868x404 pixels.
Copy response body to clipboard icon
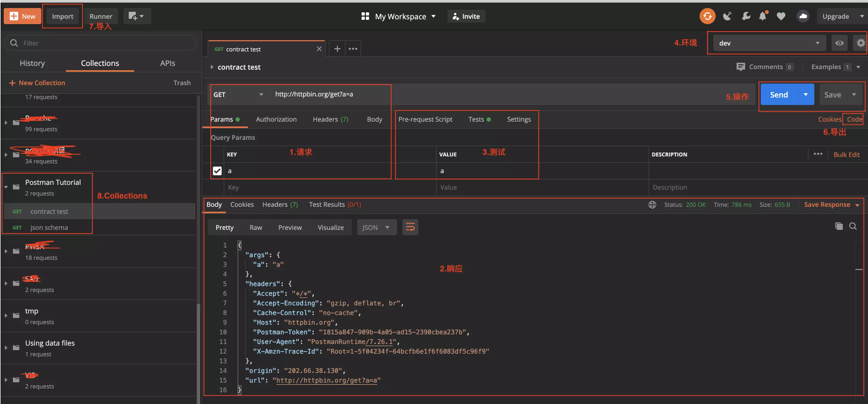click(x=838, y=226)
